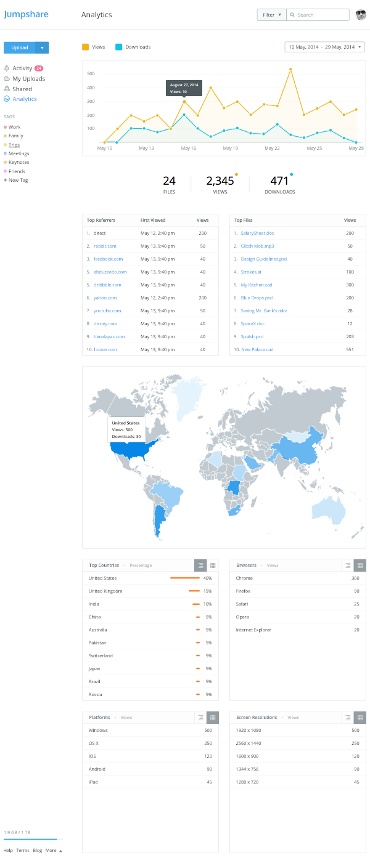
Task: Open the date range selector
Action: click(x=324, y=46)
